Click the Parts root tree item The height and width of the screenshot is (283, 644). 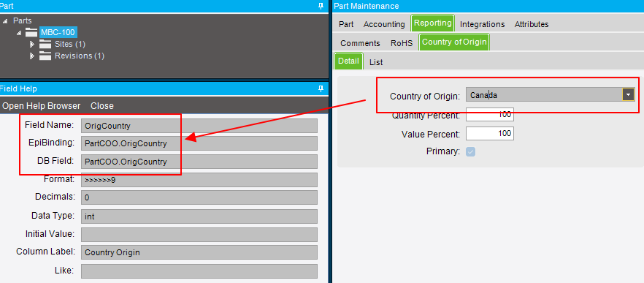(22, 20)
